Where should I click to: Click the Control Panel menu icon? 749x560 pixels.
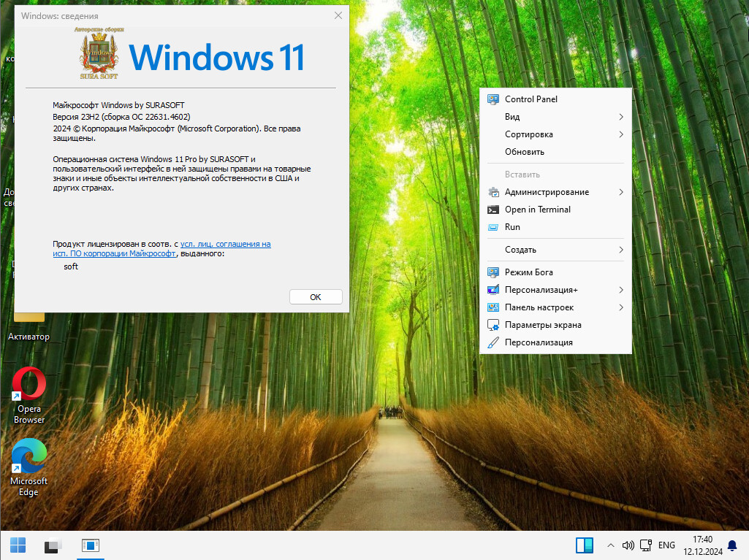coord(493,99)
